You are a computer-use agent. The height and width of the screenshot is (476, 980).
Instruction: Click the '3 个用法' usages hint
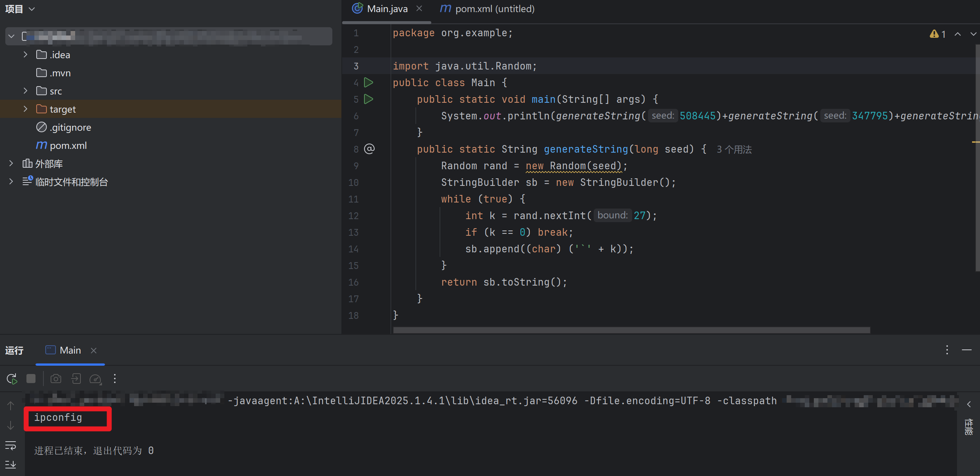click(x=734, y=150)
